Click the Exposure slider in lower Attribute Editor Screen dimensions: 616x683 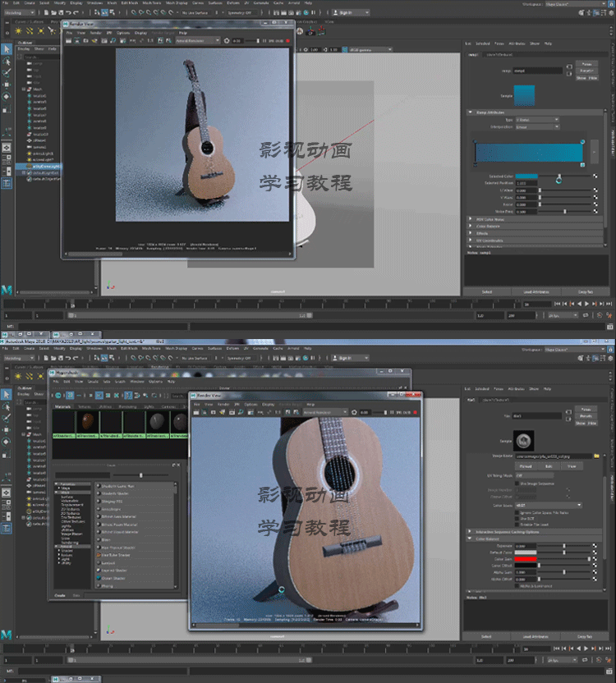coord(564,546)
